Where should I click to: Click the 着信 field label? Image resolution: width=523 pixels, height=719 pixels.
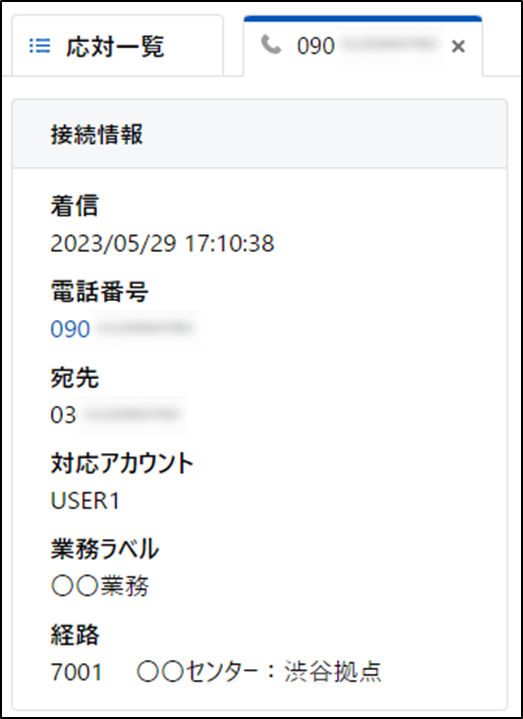pos(74,206)
